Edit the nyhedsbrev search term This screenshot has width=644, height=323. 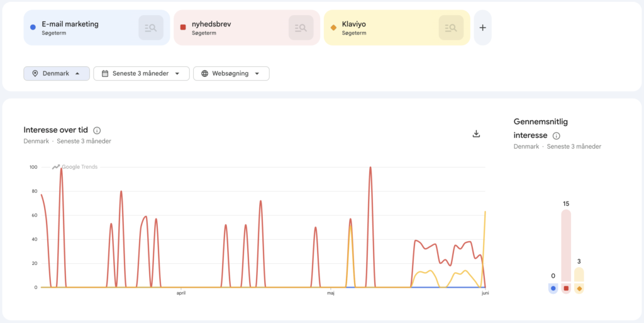(x=211, y=24)
